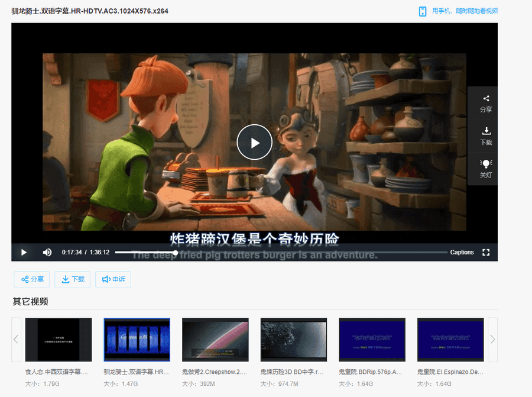Open the 鬼童院.BDRip thumbnail
Image resolution: width=532 pixels, height=397 pixels.
coord(372,340)
